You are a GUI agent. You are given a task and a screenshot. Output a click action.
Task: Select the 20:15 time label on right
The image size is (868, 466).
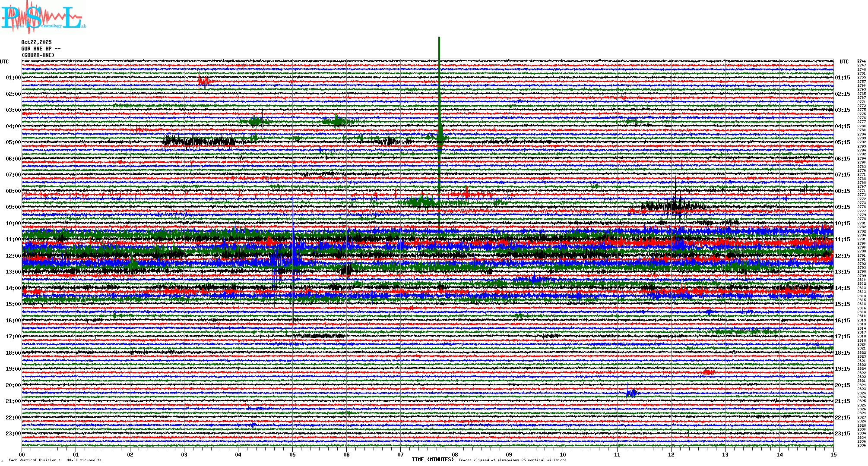(842, 385)
